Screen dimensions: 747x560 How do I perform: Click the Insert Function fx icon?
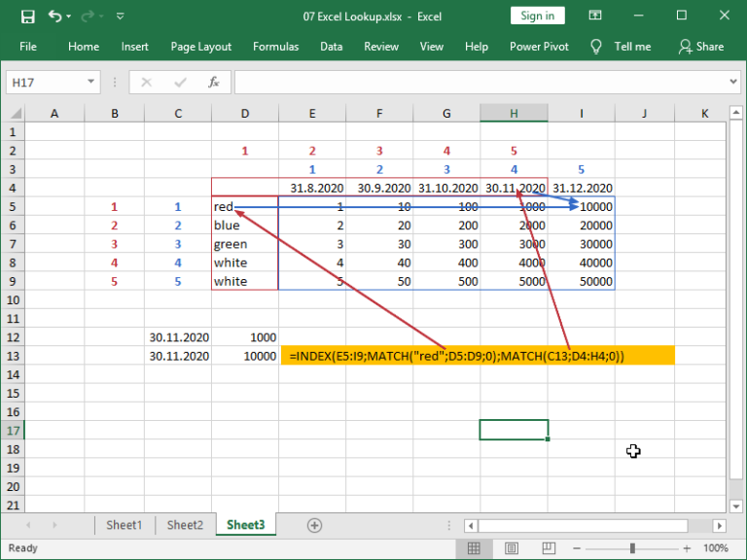(x=212, y=83)
